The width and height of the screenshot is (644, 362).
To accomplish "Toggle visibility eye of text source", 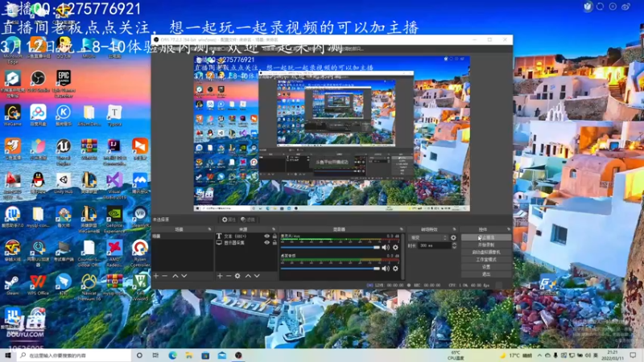I will pos(266,236).
